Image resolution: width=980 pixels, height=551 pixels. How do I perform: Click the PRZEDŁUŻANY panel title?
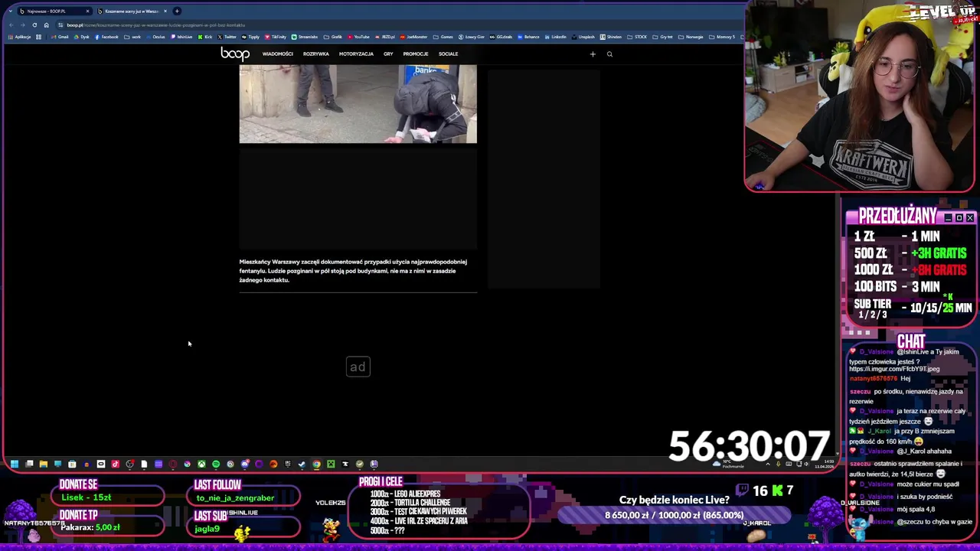click(x=897, y=216)
